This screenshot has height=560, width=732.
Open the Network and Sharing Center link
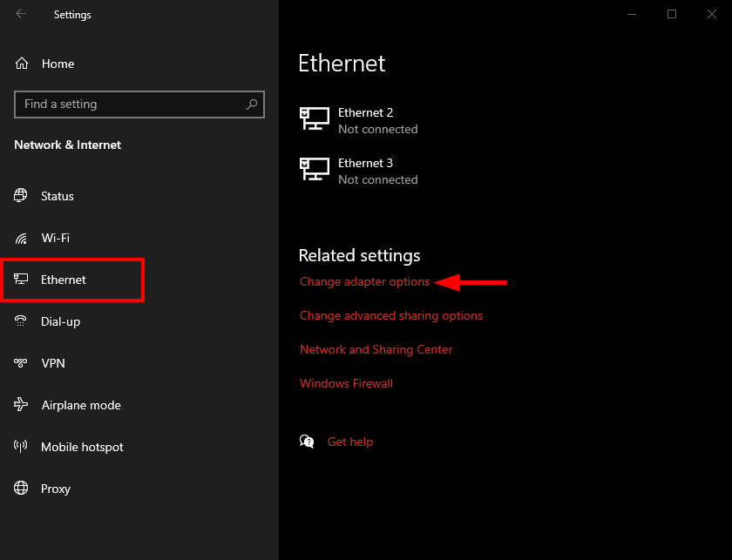(x=376, y=349)
